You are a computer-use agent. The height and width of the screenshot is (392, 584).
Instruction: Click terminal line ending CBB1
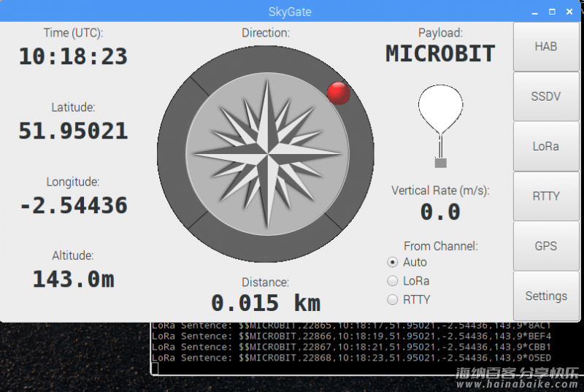point(351,347)
